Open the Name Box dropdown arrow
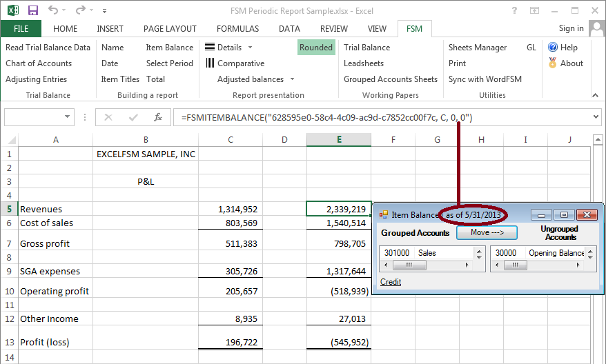606x364 pixels. [x=67, y=117]
